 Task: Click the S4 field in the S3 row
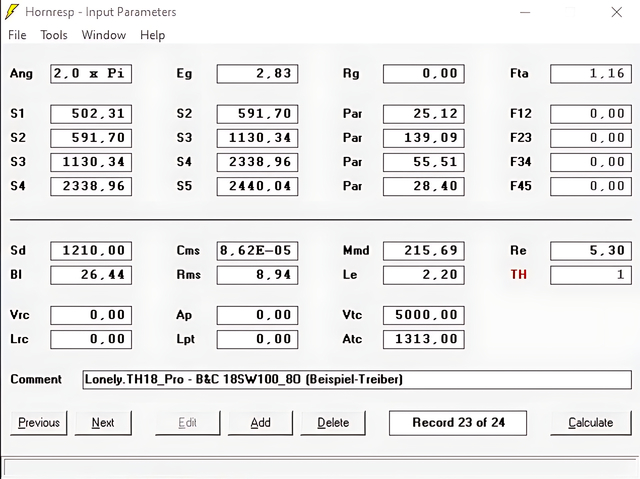pos(258,162)
